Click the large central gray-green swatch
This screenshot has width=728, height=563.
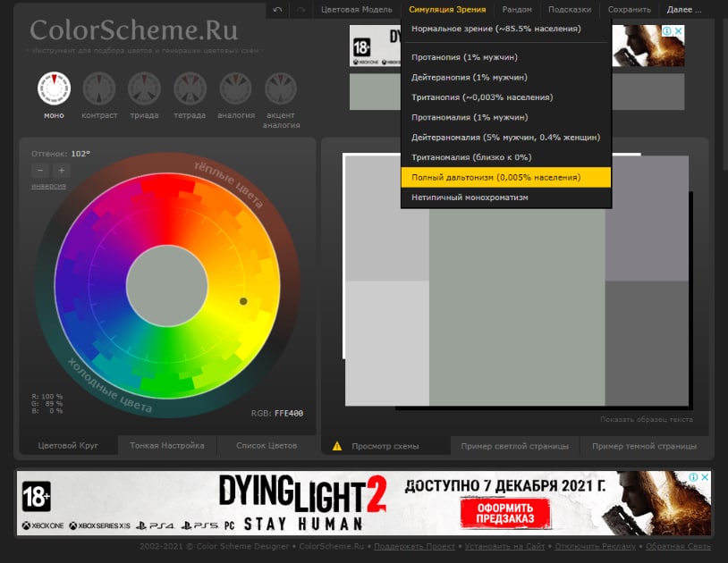517,307
